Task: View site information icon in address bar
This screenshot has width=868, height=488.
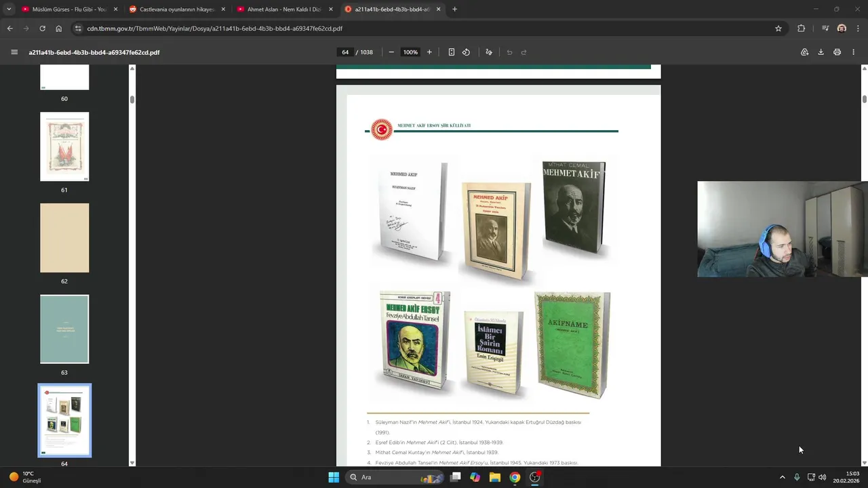Action: pos(78,28)
